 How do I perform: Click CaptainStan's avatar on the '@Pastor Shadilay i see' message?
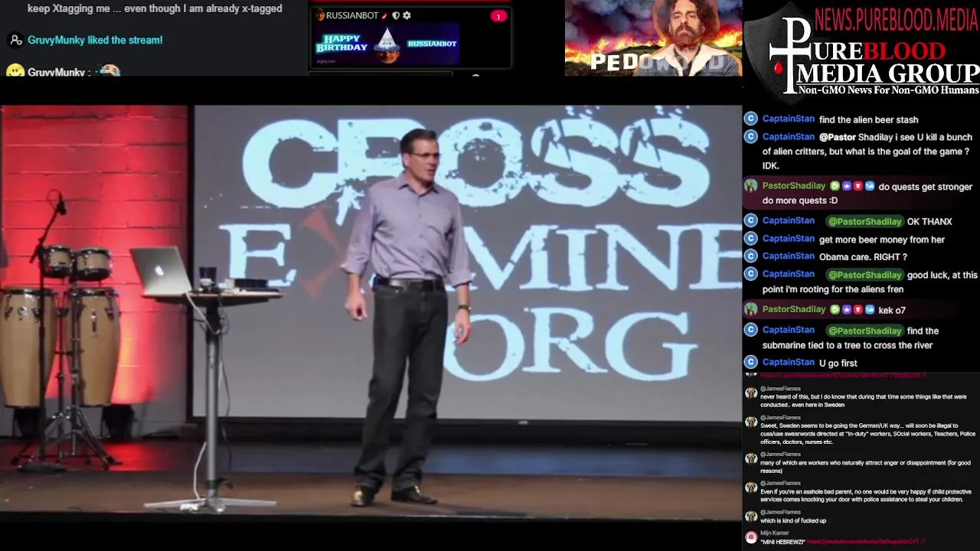751,136
